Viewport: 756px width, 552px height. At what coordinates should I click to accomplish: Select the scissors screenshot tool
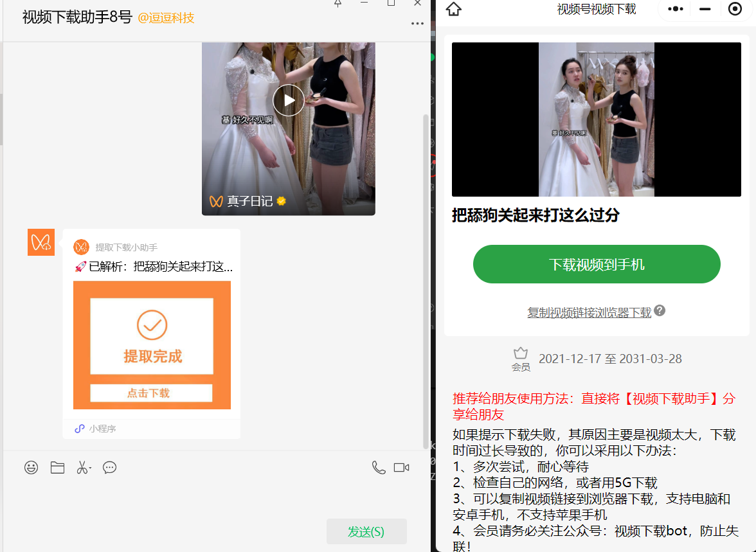coord(83,468)
